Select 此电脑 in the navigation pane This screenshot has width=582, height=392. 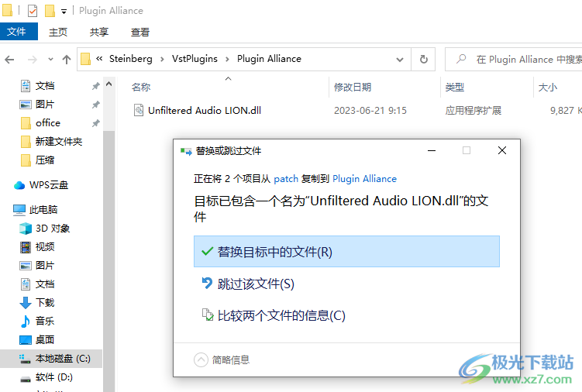point(43,210)
